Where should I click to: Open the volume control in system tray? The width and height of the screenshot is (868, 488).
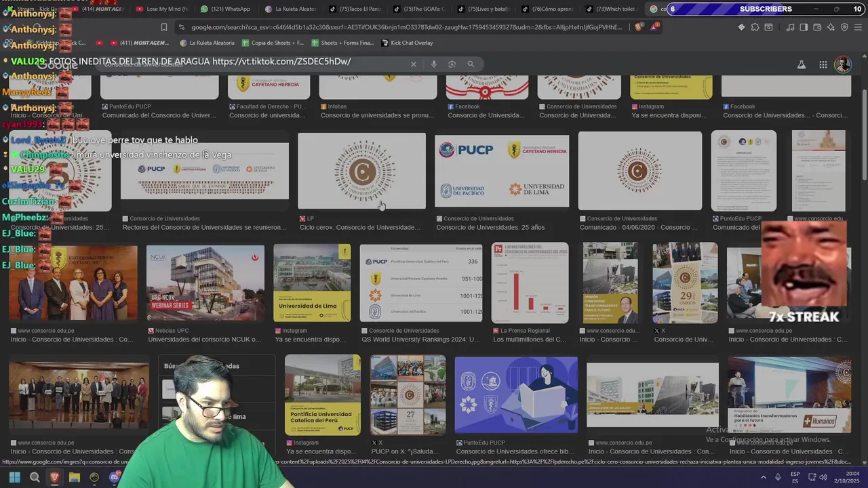click(x=823, y=477)
